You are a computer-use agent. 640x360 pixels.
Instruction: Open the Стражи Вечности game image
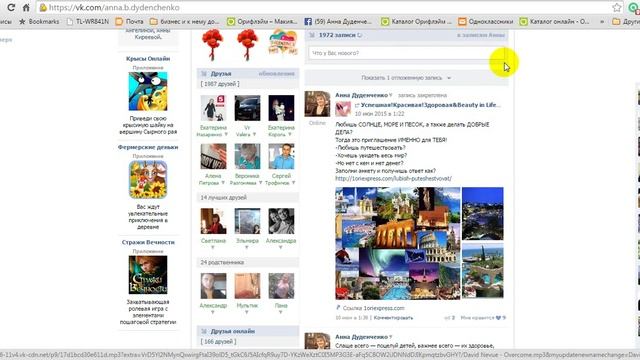[x=148, y=275]
